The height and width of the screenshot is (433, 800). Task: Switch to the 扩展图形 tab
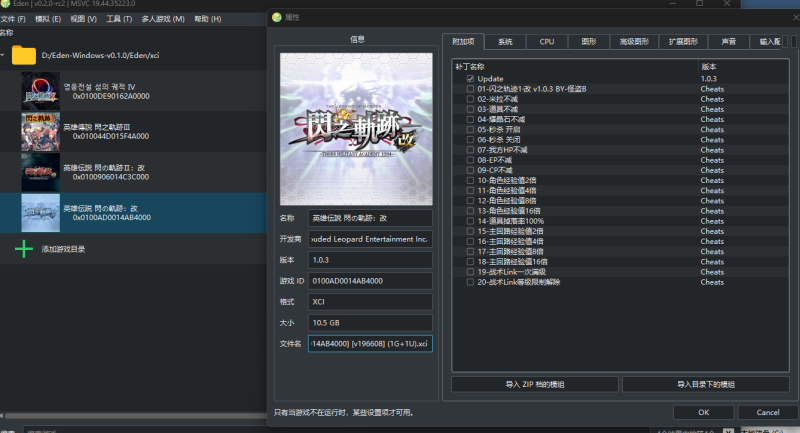tap(683, 42)
